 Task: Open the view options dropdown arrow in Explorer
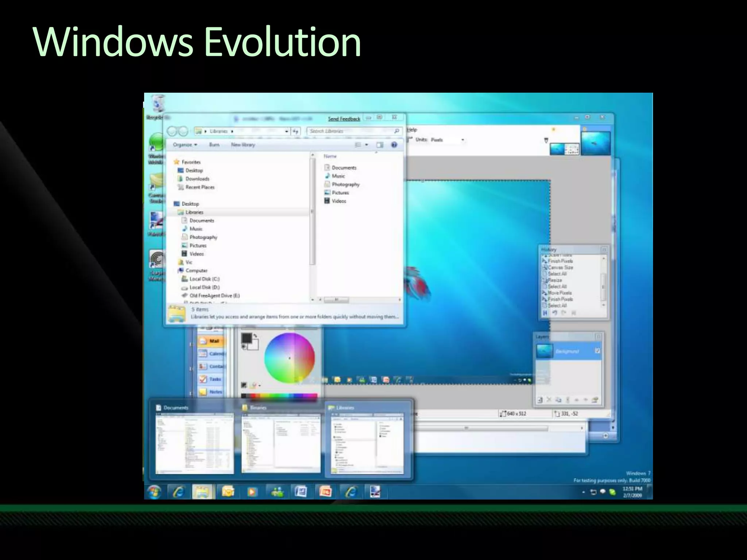(367, 145)
